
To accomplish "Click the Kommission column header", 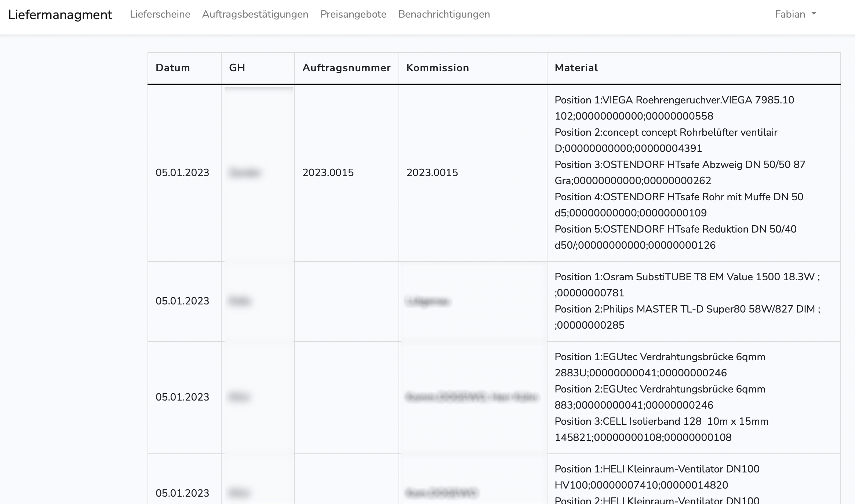I will [x=438, y=68].
